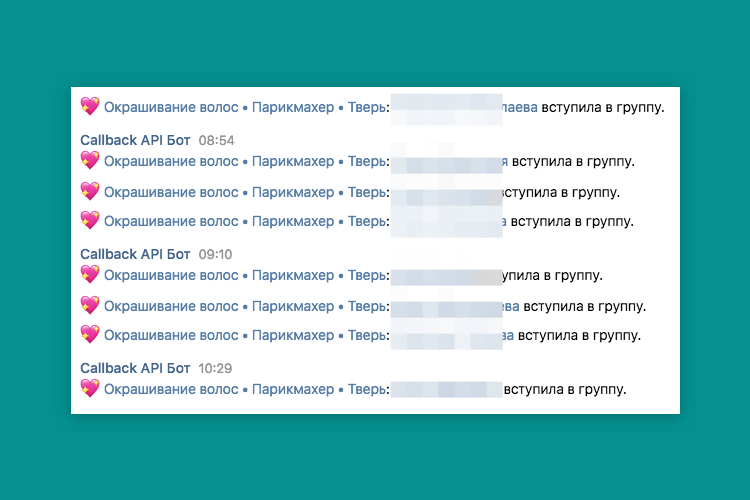The height and width of the screenshot is (500, 750).
Task: Open group link in first message under 08:54
Action: click(x=247, y=161)
